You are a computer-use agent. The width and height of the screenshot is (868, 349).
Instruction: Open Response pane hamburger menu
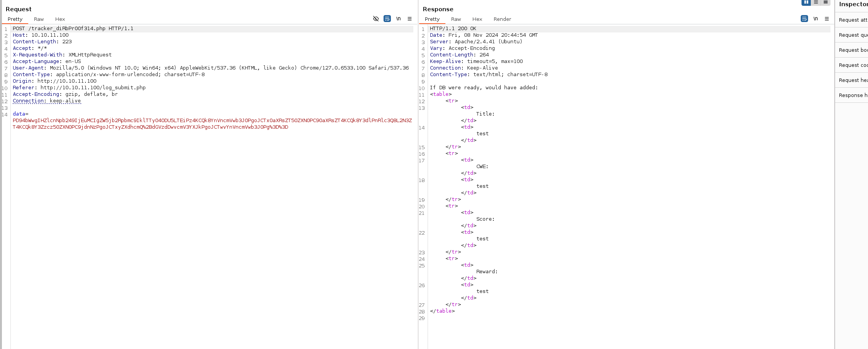(827, 19)
